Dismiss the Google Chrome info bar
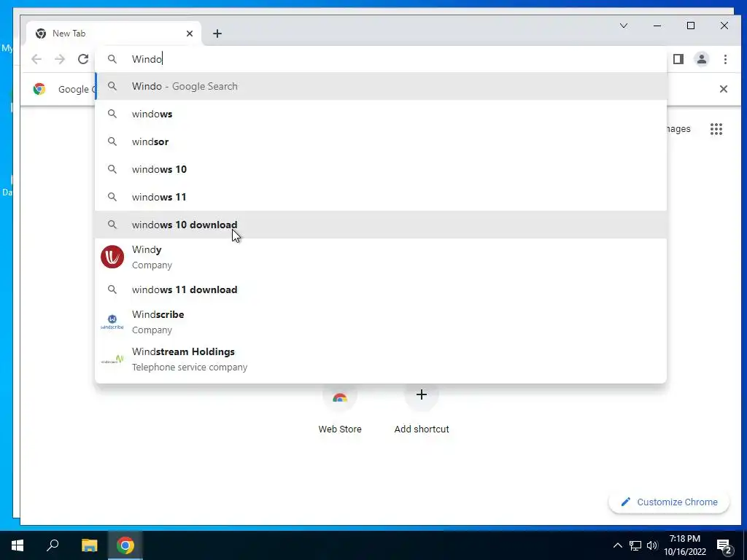The height and width of the screenshot is (560, 747). (723, 89)
